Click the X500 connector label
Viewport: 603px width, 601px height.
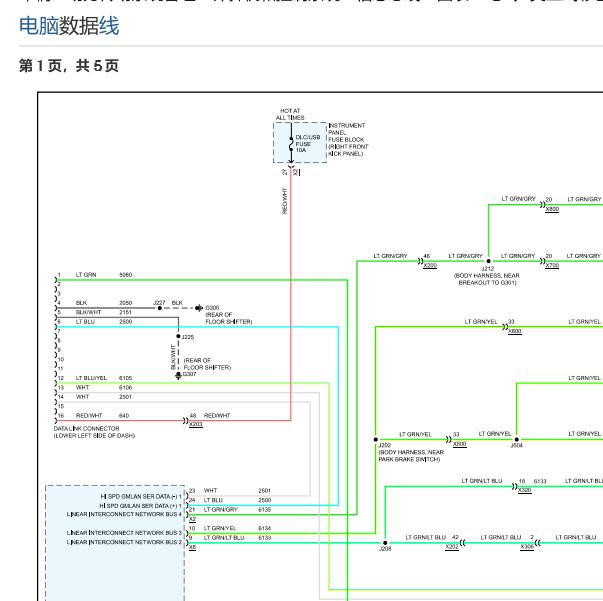[460, 444]
